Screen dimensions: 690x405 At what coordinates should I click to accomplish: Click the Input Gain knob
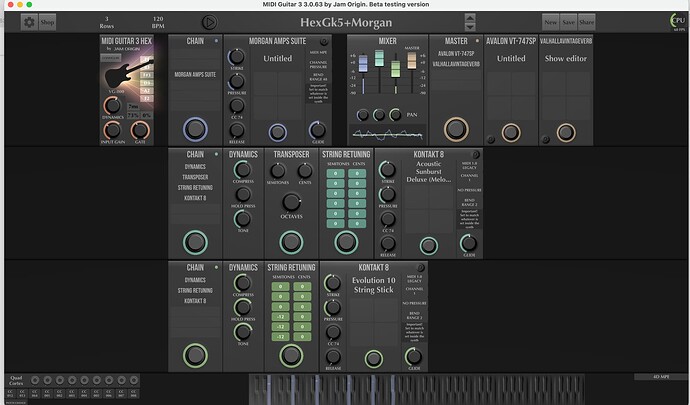pos(113,130)
